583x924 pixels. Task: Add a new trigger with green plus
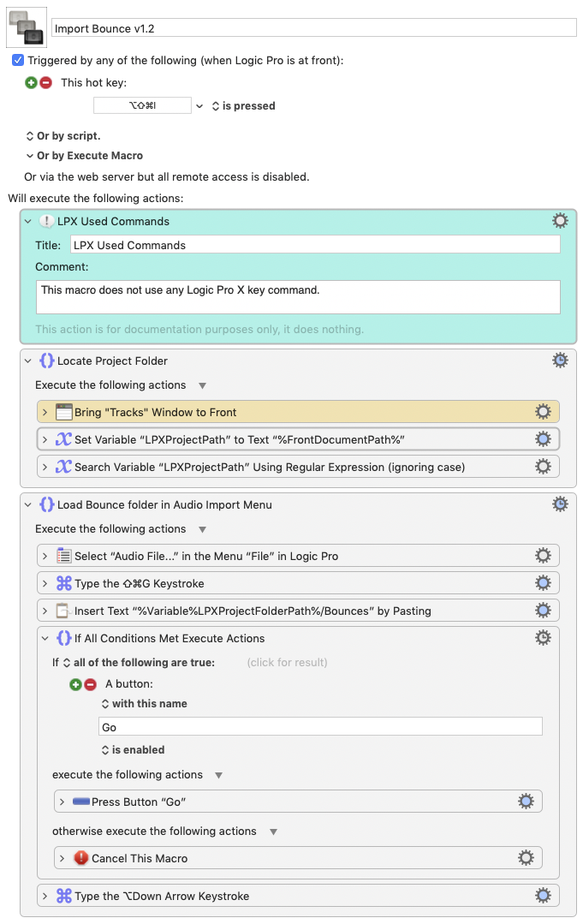[31, 82]
